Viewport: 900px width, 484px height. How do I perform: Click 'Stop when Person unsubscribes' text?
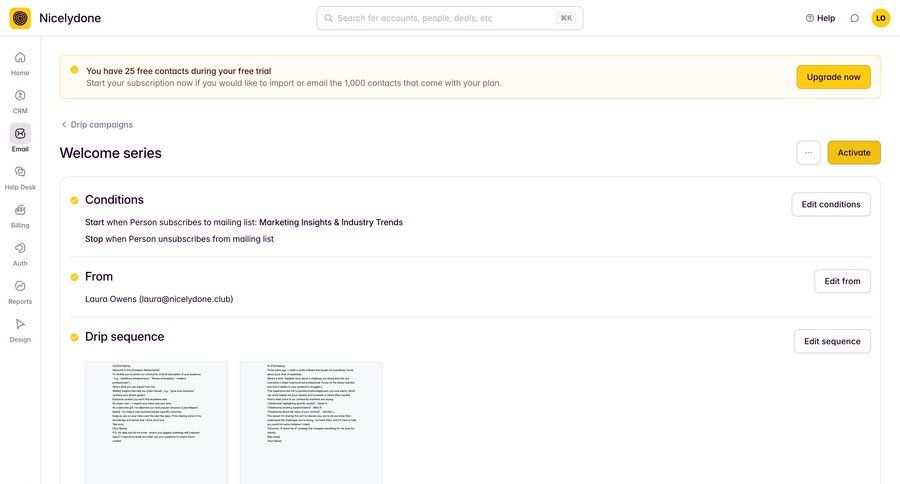click(x=180, y=239)
